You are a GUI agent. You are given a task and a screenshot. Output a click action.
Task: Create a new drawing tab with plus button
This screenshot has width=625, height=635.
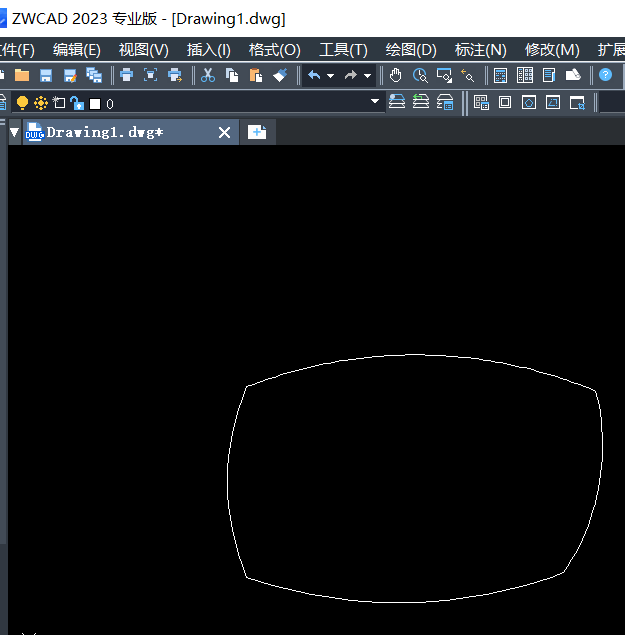pyautogui.click(x=257, y=132)
